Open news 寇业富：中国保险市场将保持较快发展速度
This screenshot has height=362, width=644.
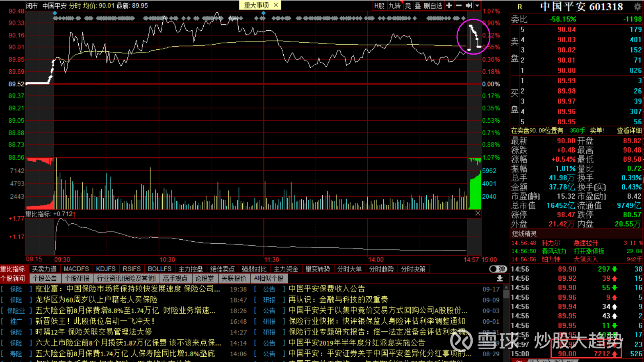pos(127,289)
